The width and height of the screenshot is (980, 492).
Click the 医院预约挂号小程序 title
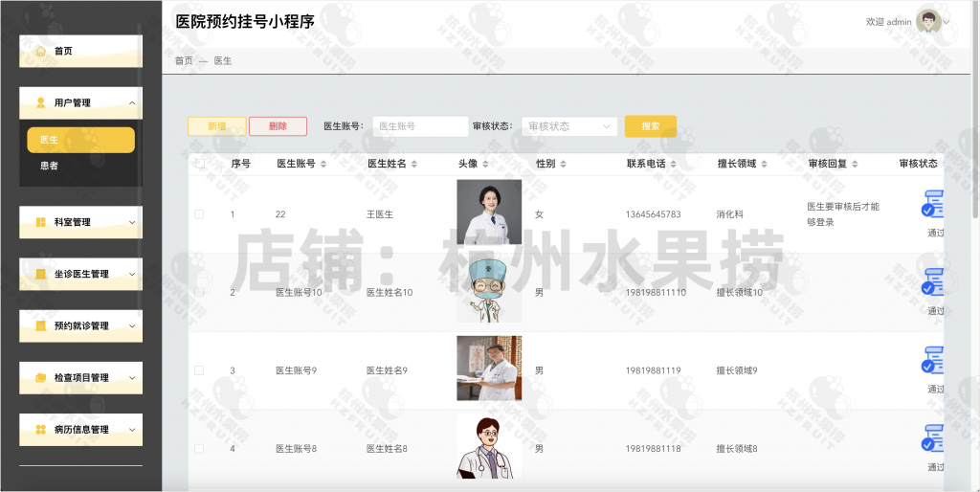(x=245, y=21)
